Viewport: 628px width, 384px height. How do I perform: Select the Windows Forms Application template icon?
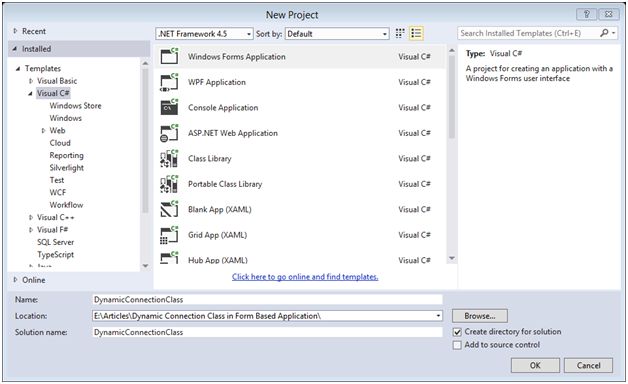[169, 56]
